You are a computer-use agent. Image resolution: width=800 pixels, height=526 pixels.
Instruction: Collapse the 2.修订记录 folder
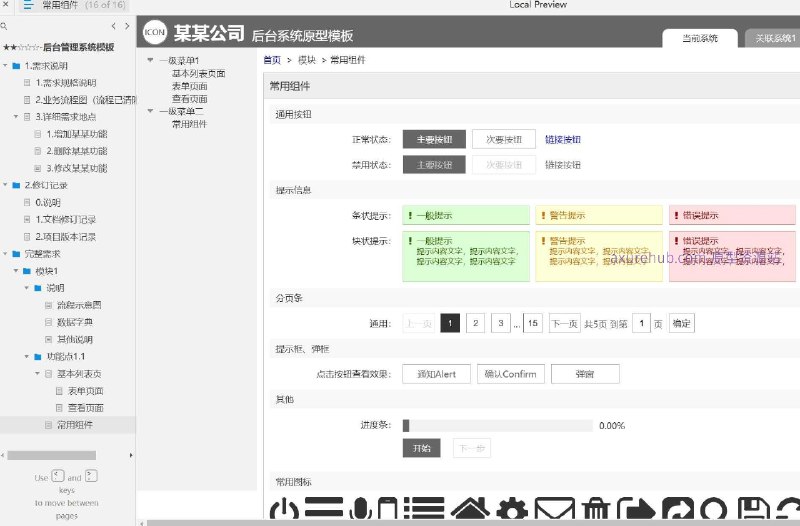point(6,185)
